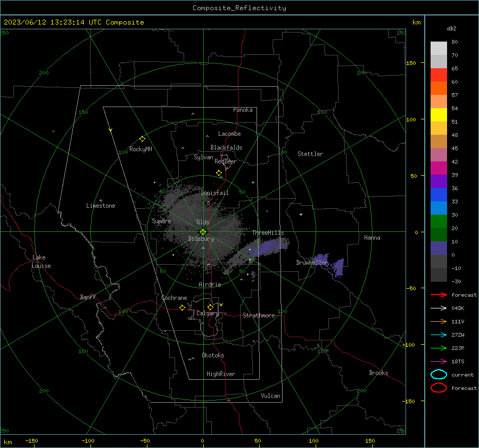Click the Sundre town label
The height and width of the screenshot is (448, 479).
(161, 221)
